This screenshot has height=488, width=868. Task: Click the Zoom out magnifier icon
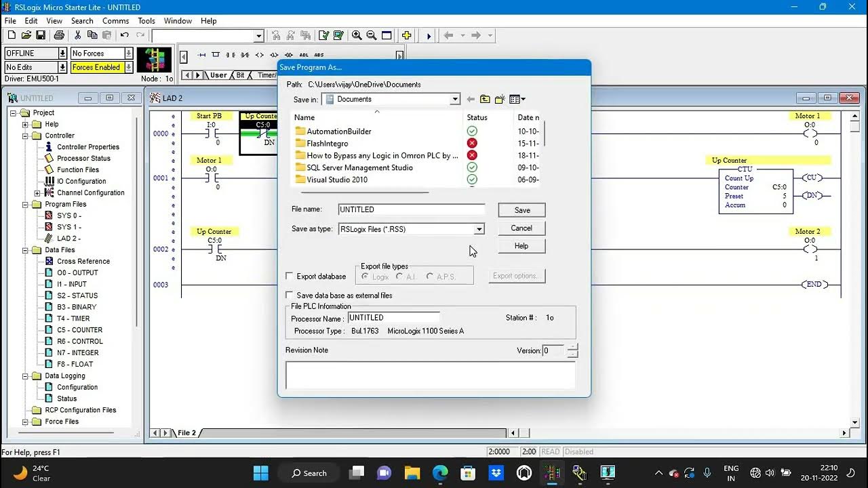click(372, 35)
